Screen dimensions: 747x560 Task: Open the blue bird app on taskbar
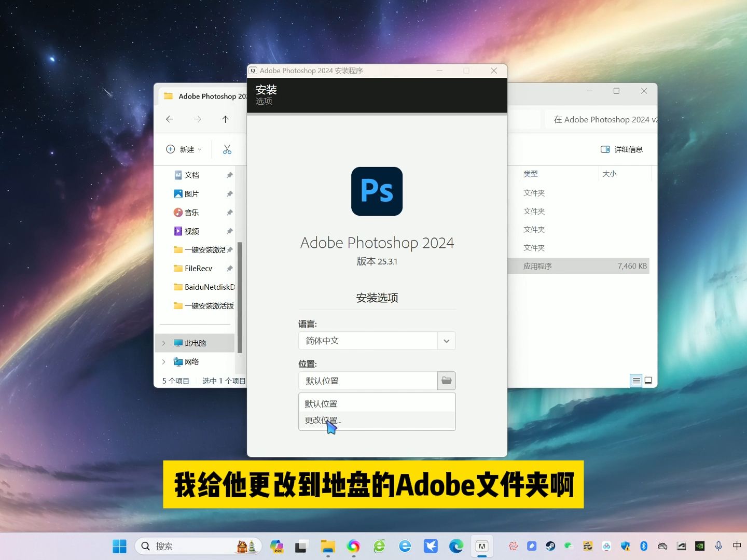tap(431, 546)
